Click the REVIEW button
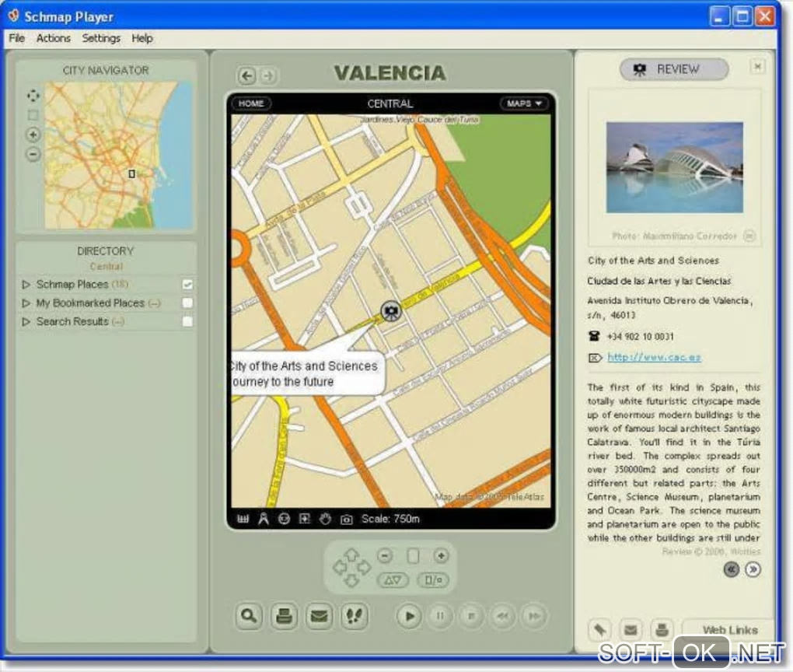Screen dimensions: 793x672 tap(674, 69)
